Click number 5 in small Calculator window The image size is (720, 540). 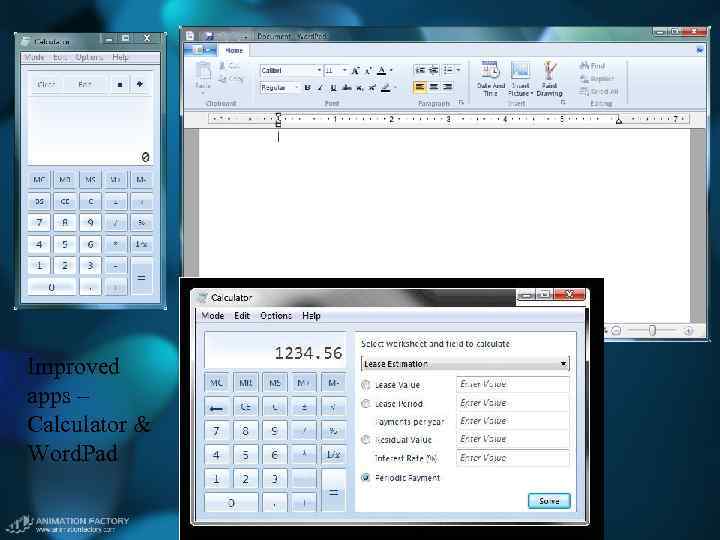click(x=65, y=244)
